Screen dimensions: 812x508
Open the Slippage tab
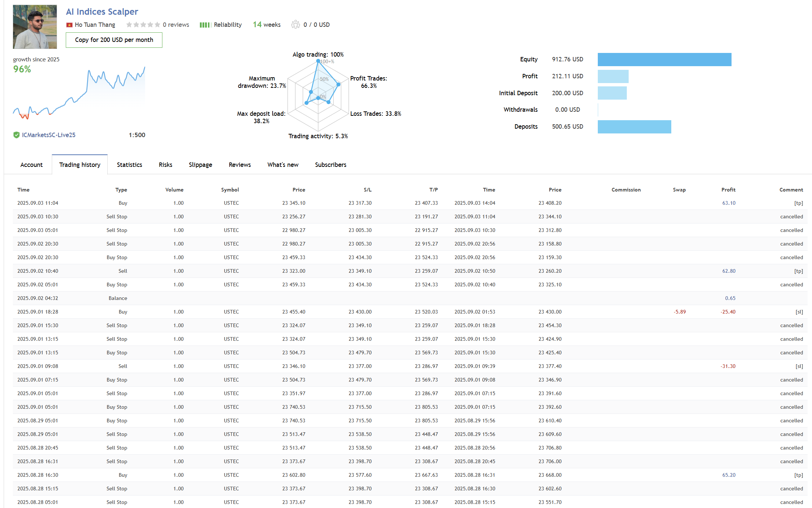pyautogui.click(x=200, y=165)
